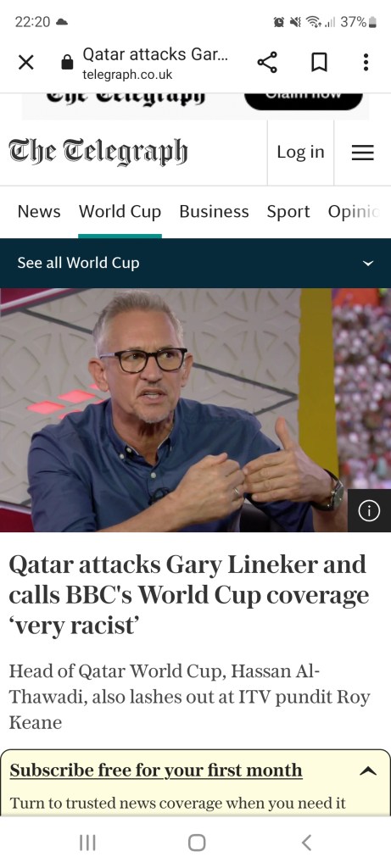Open Subscribe free for your first month link

pyautogui.click(x=156, y=770)
